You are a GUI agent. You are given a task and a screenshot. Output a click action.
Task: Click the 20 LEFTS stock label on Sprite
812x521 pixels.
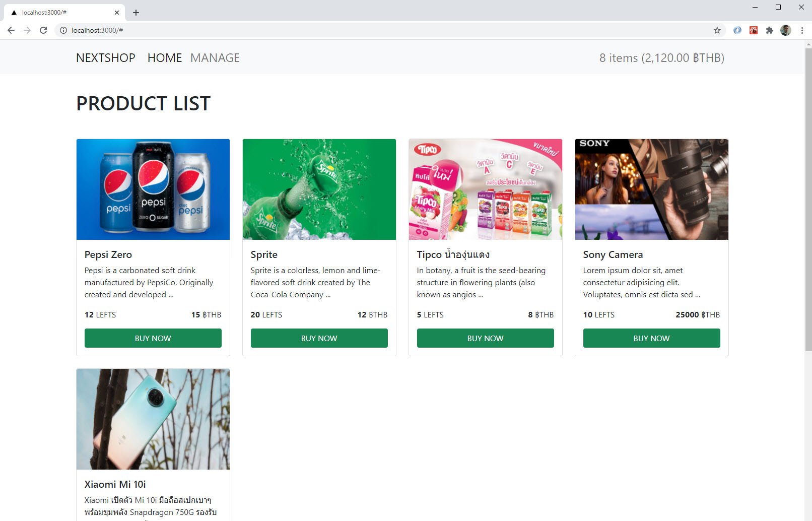[266, 314]
